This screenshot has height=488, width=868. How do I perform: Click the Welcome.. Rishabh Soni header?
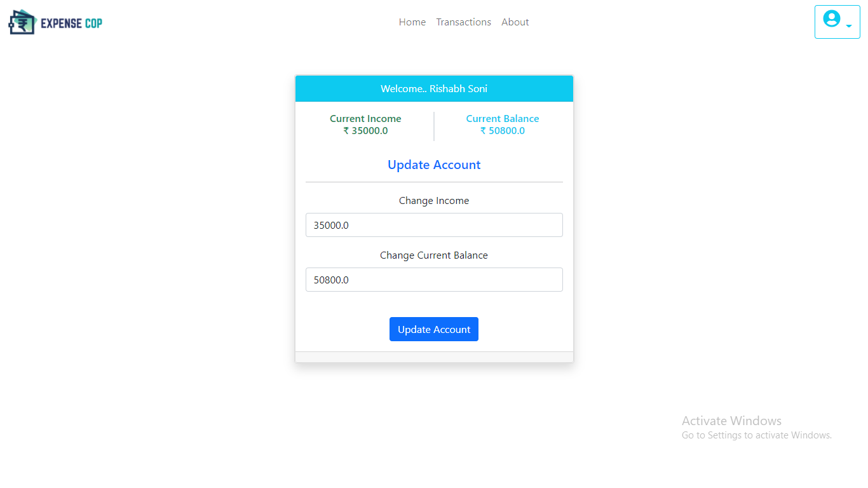[434, 88]
